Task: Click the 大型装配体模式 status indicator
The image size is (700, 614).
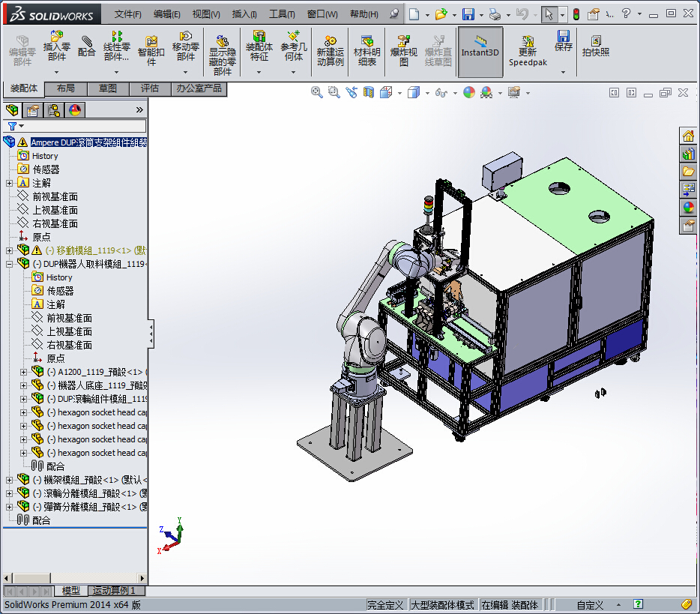Action: [442, 605]
